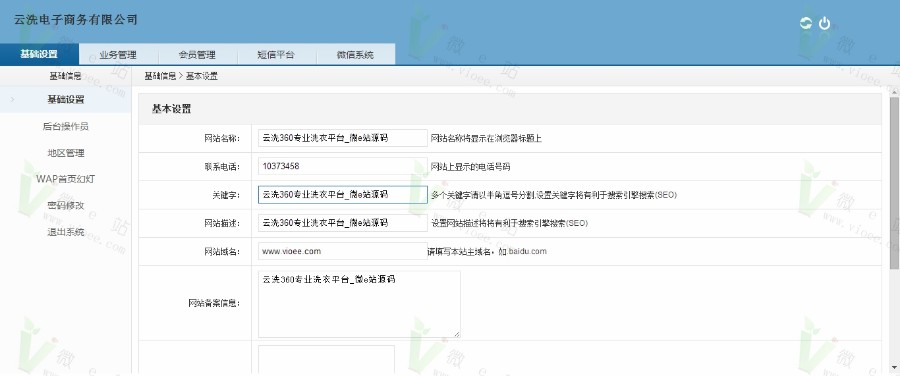Click the resize grip of 备案信息 textarea
This screenshot has height=376, width=900.
point(456,334)
